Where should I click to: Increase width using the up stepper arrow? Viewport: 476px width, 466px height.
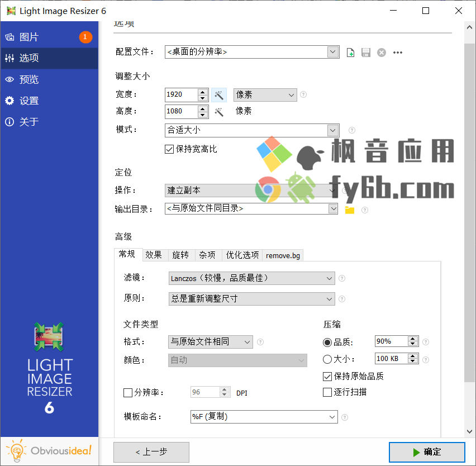(x=202, y=92)
